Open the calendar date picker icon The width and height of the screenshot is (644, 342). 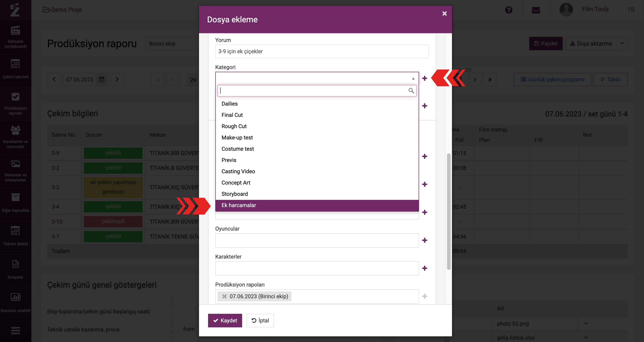101,79
